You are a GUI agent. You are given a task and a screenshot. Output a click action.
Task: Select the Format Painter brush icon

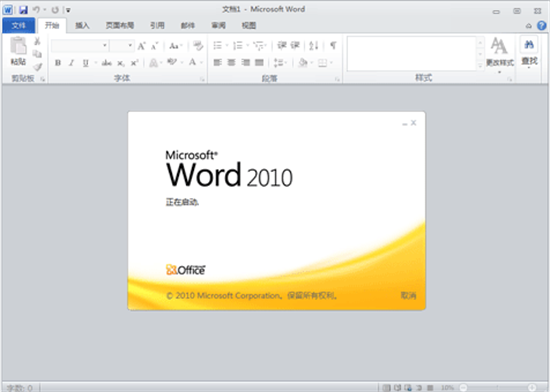click(x=38, y=66)
